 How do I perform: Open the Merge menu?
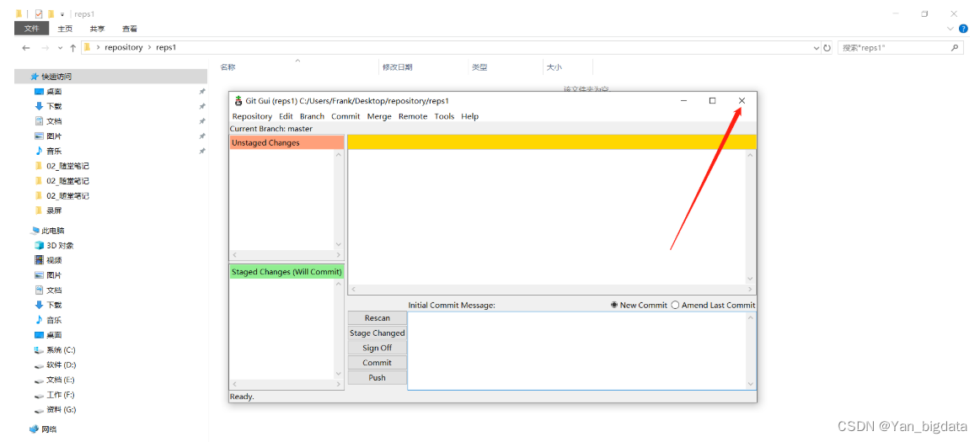(x=379, y=116)
